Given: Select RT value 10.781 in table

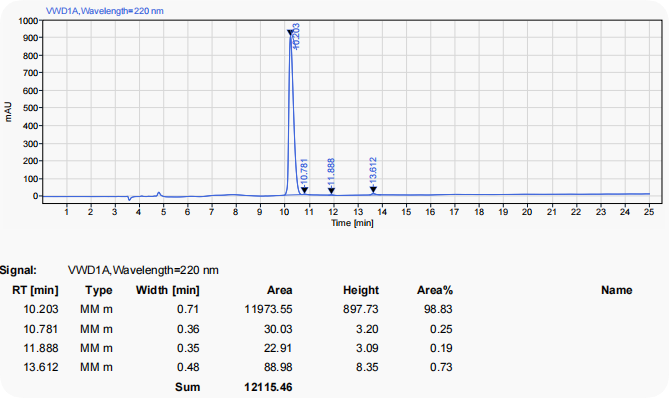Looking at the screenshot, I should 41,329.
